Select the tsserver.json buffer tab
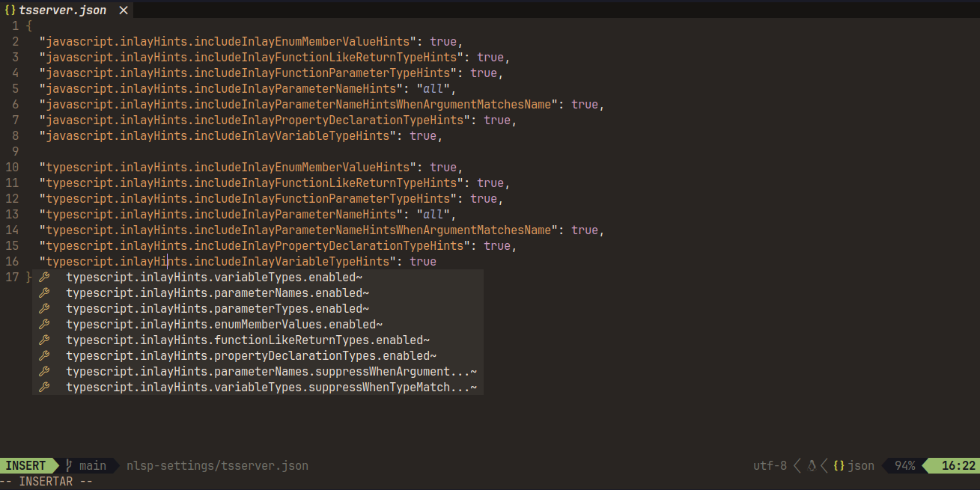 68,10
